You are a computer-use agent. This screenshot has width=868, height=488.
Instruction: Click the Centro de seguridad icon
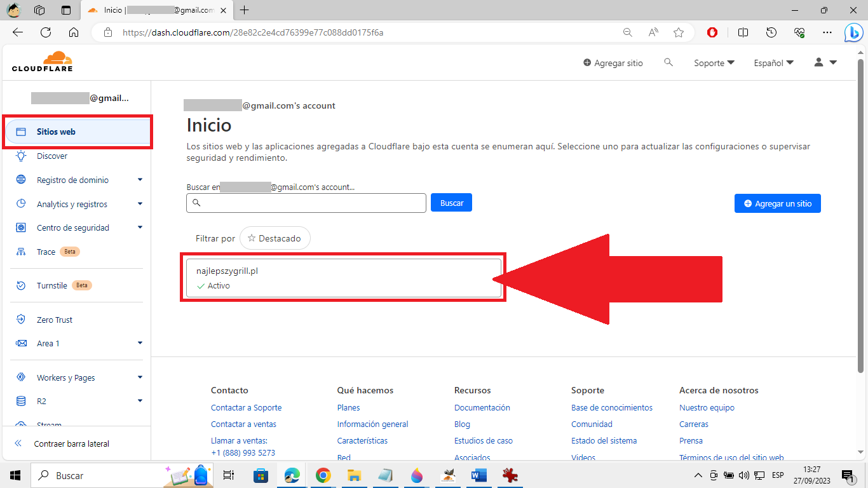21,227
